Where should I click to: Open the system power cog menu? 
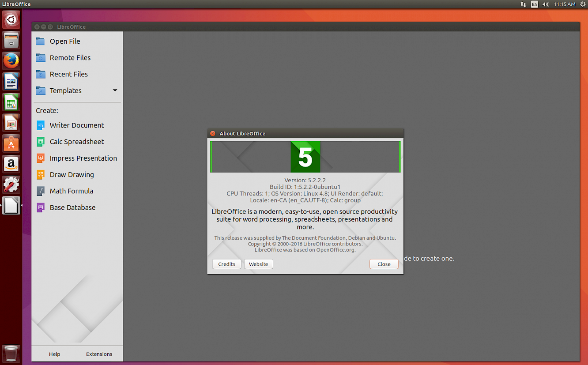coord(583,4)
